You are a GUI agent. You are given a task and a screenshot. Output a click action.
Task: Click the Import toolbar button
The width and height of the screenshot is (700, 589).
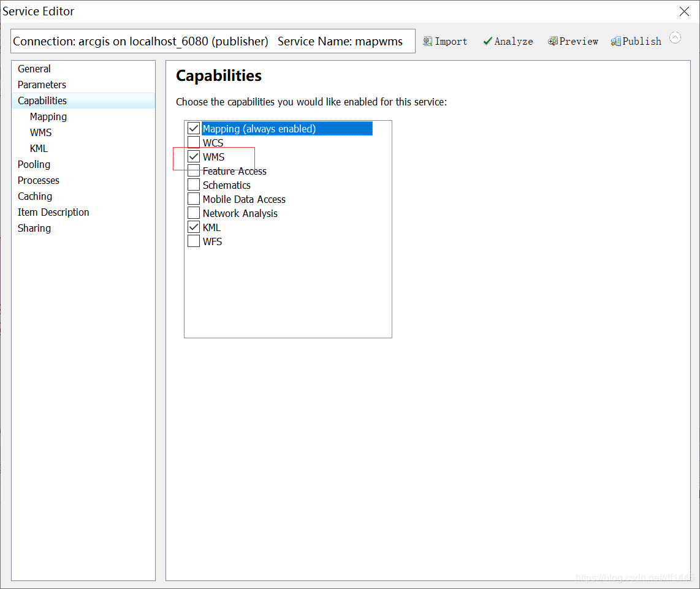pyautogui.click(x=445, y=42)
